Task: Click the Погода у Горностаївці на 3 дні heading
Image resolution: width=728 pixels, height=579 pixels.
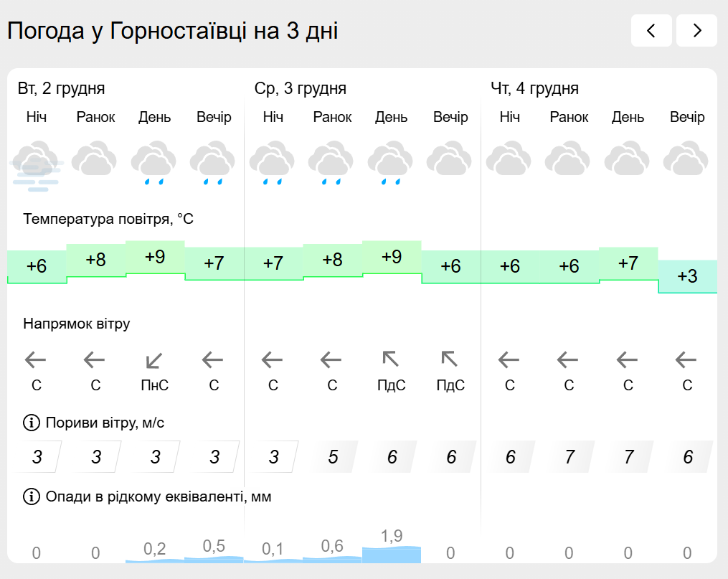Action: tap(172, 31)
